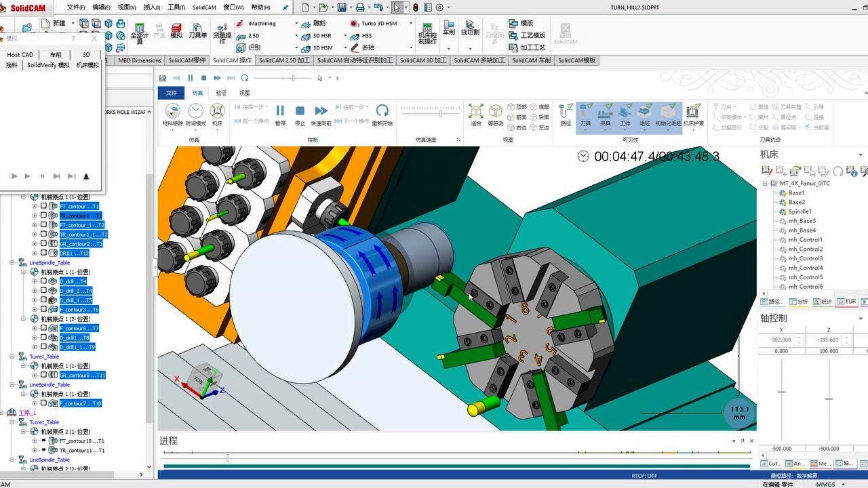
Task: Open the SolidCAM 2.5D 加工 tab
Action: pyautogui.click(x=284, y=60)
